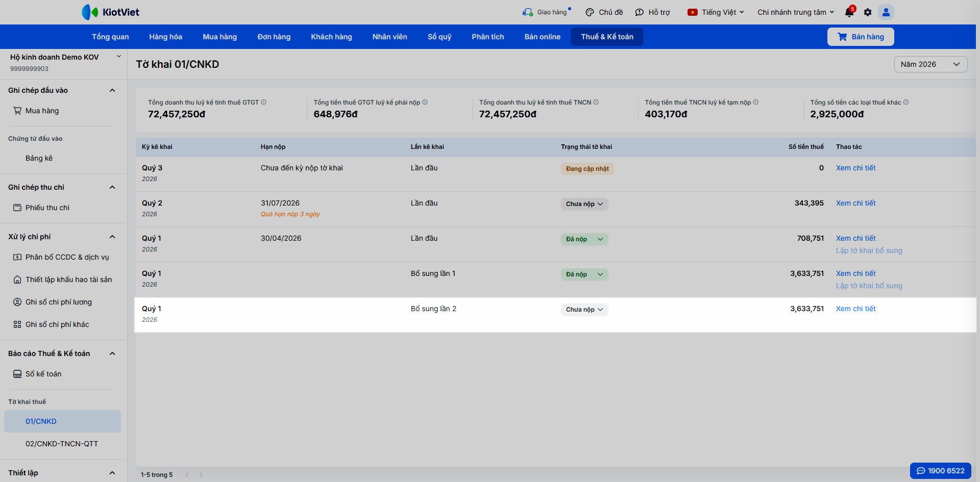Screen dimensions: 980x482
Task: Collapse the Ghi chép đầu vào section
Action: [x=112, y=90]
